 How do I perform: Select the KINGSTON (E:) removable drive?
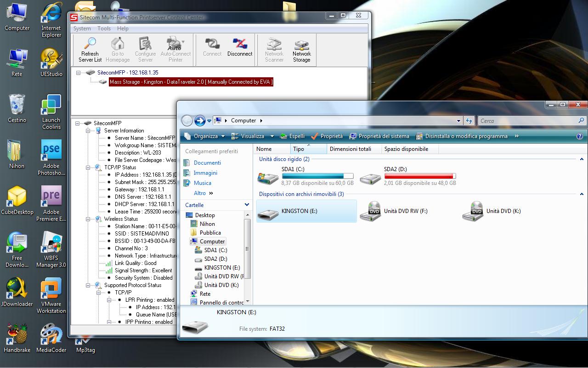[299, 211]
